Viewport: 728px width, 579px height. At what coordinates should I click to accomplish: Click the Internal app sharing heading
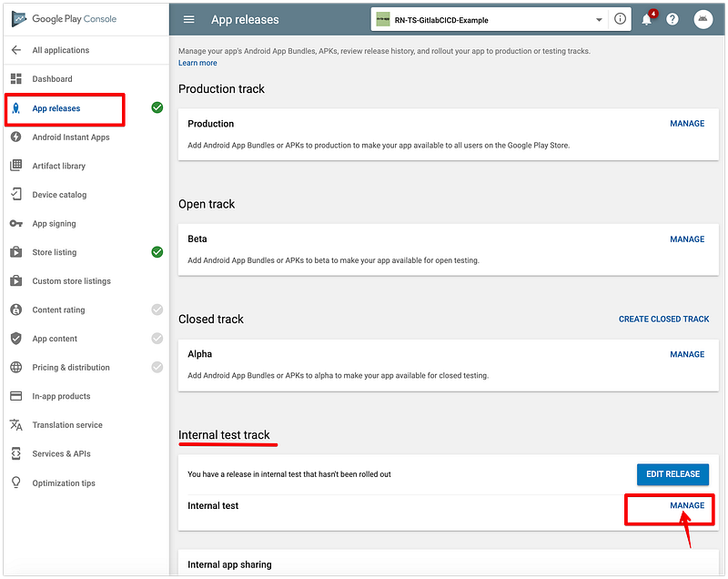coord(229,564)
